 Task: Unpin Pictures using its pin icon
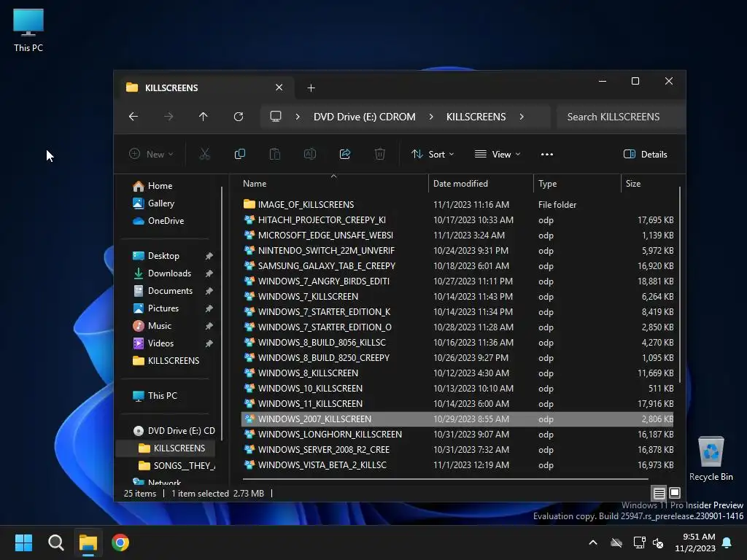(x=209, y=308)
